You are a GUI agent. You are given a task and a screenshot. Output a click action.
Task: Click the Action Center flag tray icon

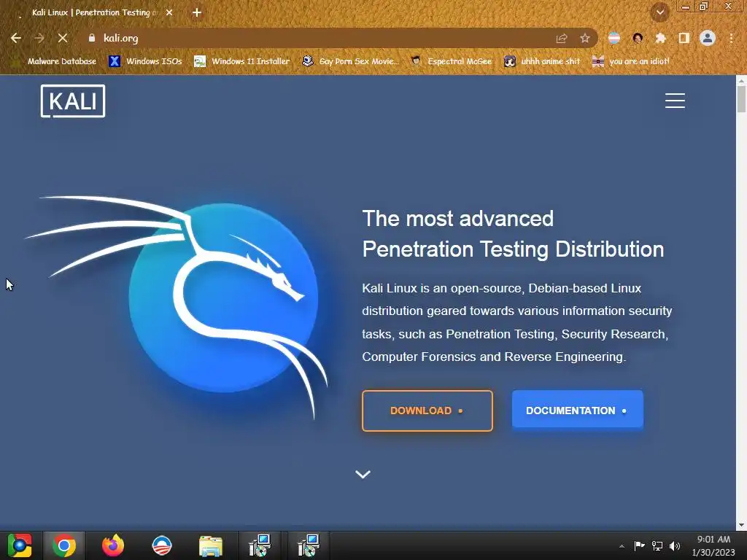pos(639,545)
